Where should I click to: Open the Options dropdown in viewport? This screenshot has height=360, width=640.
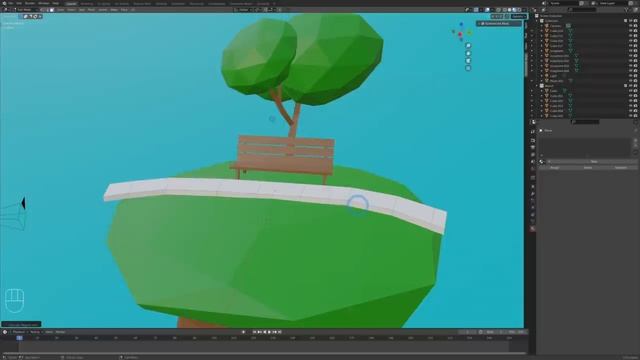tap(518, 16)
